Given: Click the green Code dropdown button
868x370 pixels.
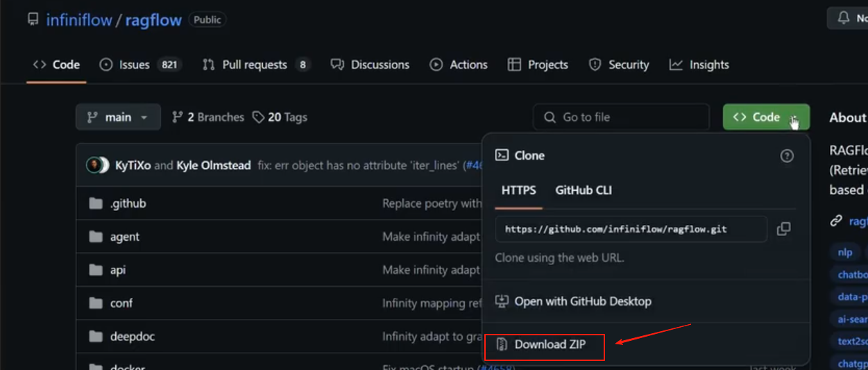Looking at the screenshot, I should coord(766,117).
